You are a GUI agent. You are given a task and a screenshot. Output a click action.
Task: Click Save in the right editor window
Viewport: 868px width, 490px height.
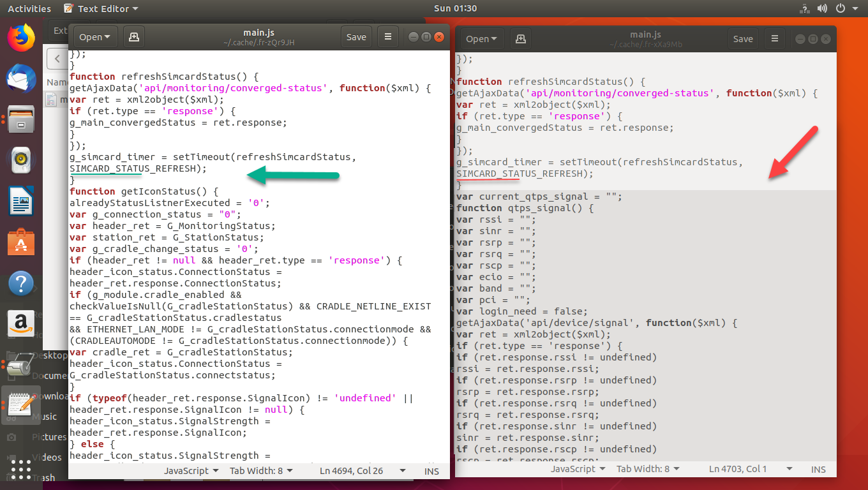(x=743, y=39)
